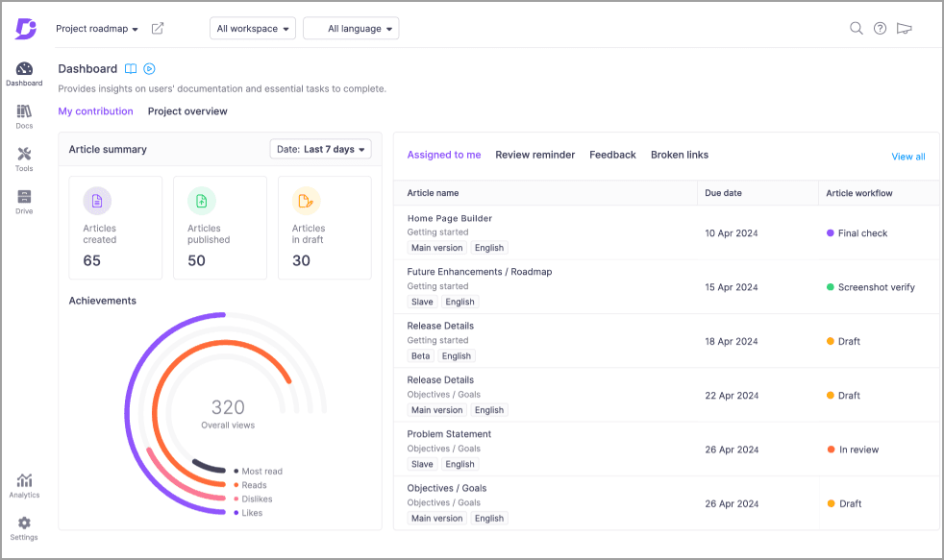944x560 pixels.
Task: Click the orange Reads arc in chart
Action: click(x=156, y=413)
